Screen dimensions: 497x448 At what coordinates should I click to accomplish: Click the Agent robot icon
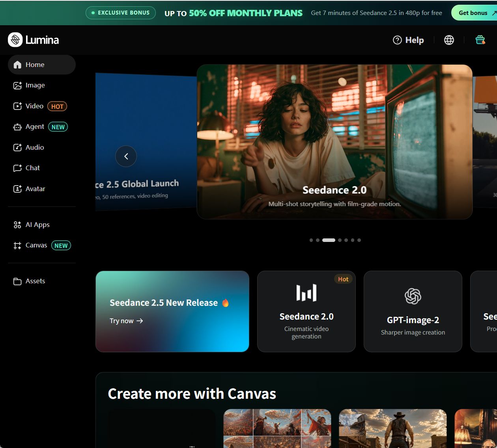[17, 127]
